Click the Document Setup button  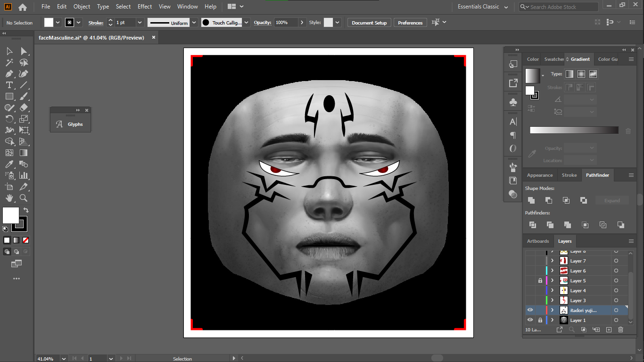tap(369, 23)
